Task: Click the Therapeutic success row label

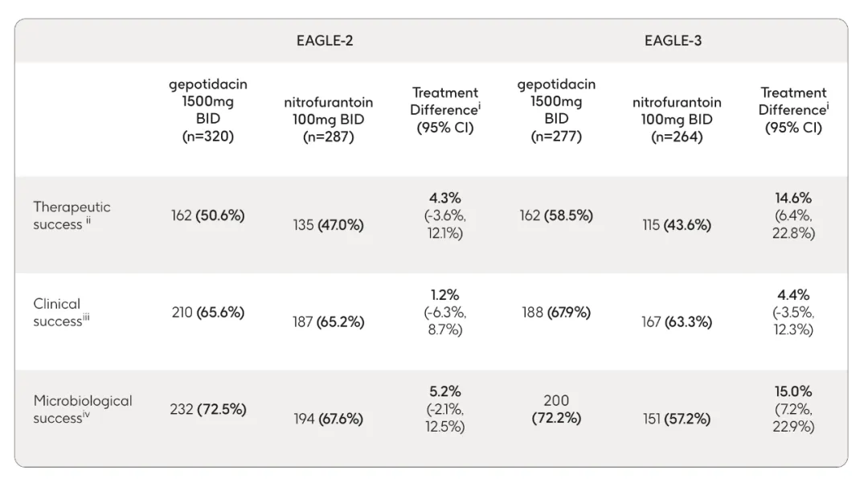Action: tap(72, 215)
